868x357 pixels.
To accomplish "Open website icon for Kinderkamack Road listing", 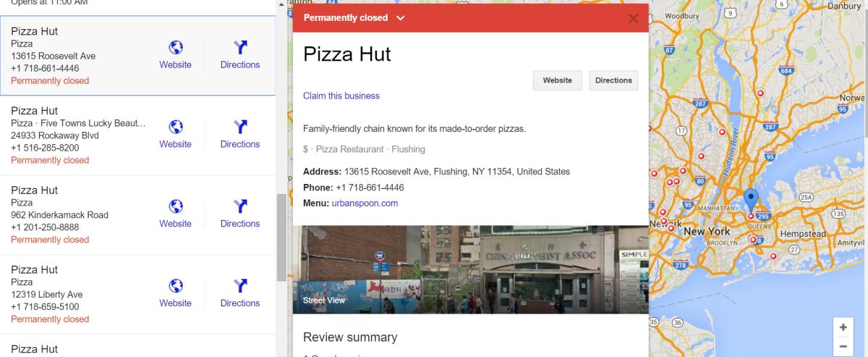I will click(x=175, y=207).
